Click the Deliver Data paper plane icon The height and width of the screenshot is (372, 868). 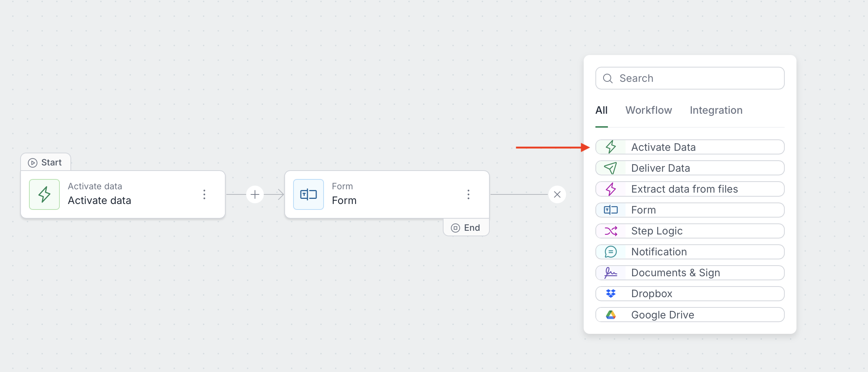tap(611, 168)
